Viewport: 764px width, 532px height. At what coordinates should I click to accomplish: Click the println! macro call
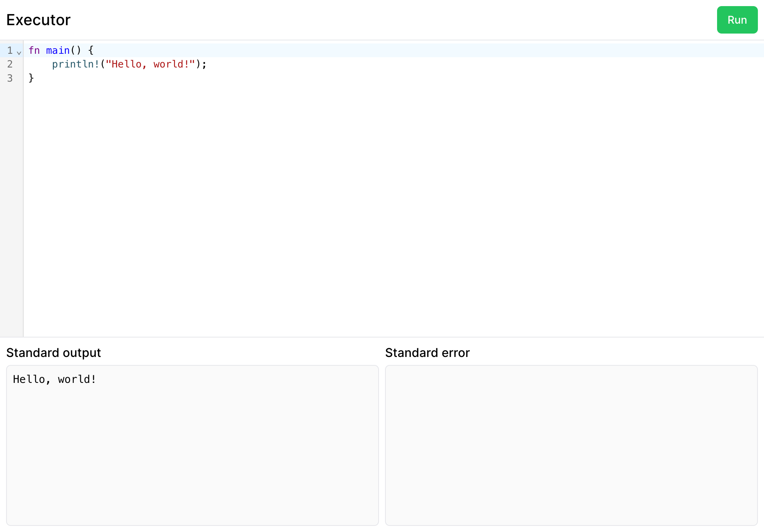pyautogui.click(x=76, y=64)
